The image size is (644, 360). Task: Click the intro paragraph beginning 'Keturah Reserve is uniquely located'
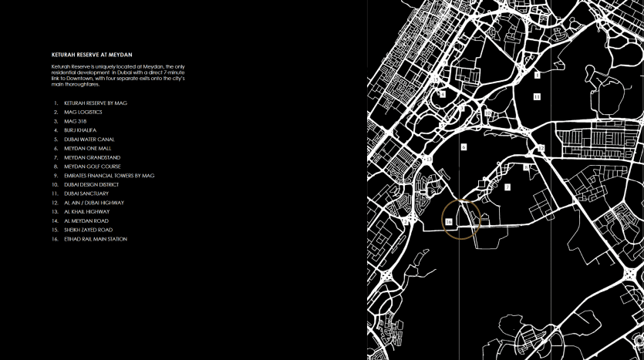(118, 75)
